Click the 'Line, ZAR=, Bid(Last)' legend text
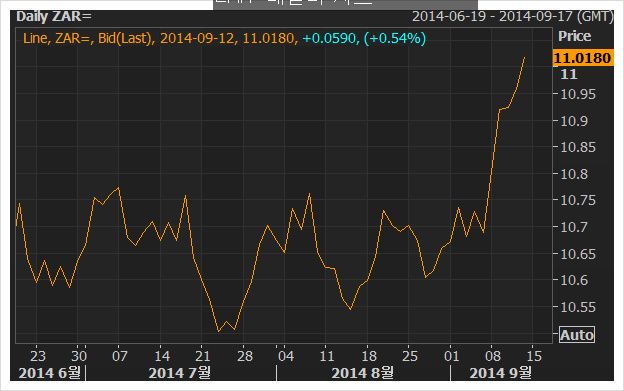Screen dimensions: 624x391 coord(88,39)
